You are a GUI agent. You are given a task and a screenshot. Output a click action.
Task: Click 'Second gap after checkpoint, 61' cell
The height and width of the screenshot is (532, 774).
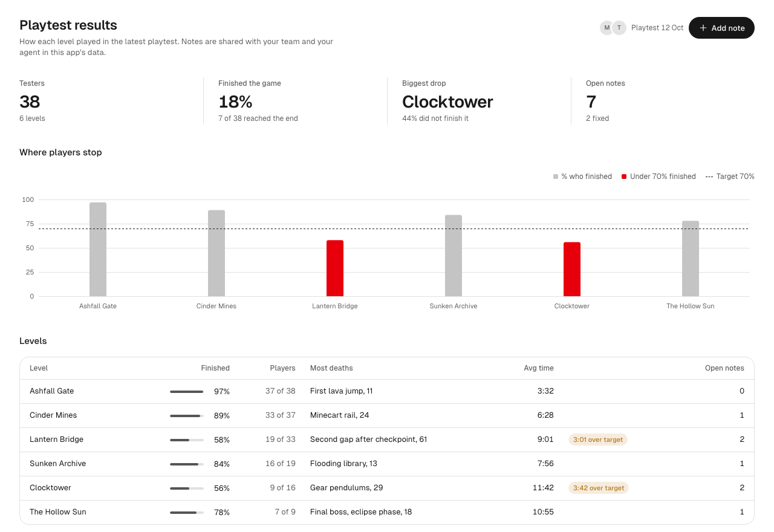tap(369, 440)
